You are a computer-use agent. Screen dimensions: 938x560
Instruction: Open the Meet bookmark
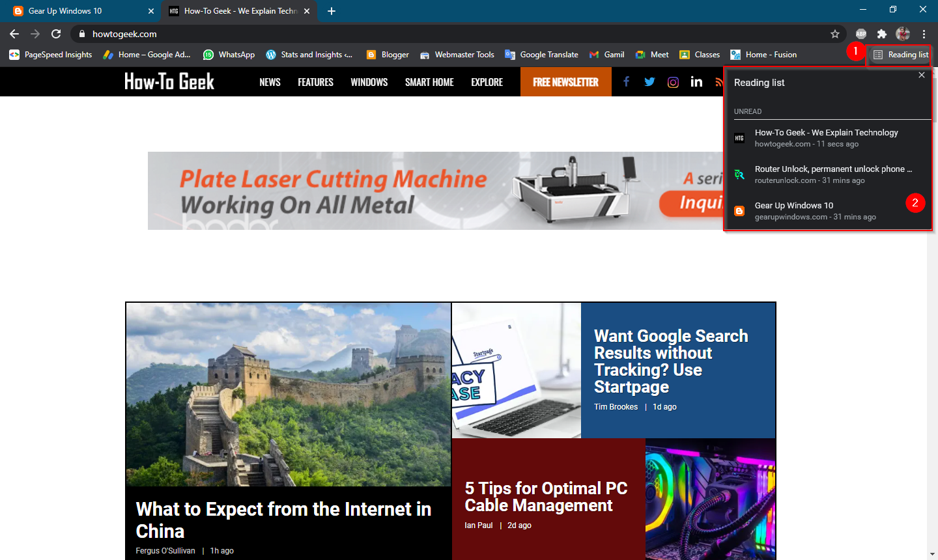pos(653,55)
